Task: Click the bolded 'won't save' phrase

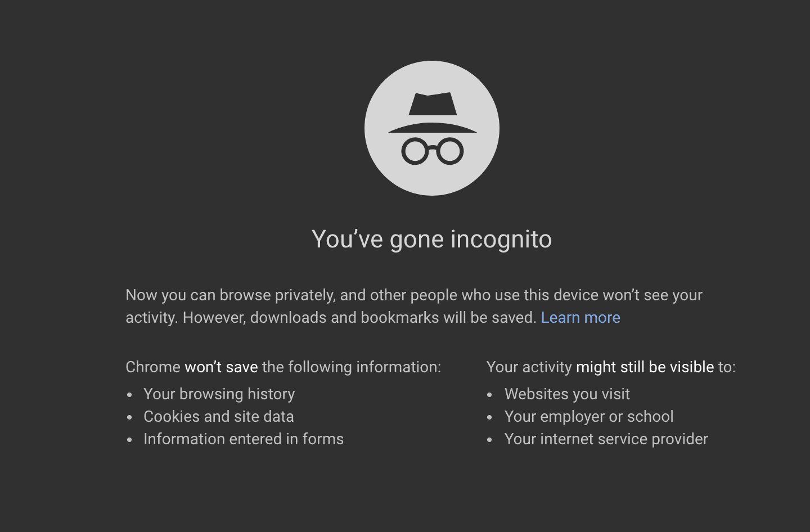Action: tap(221, 367)
